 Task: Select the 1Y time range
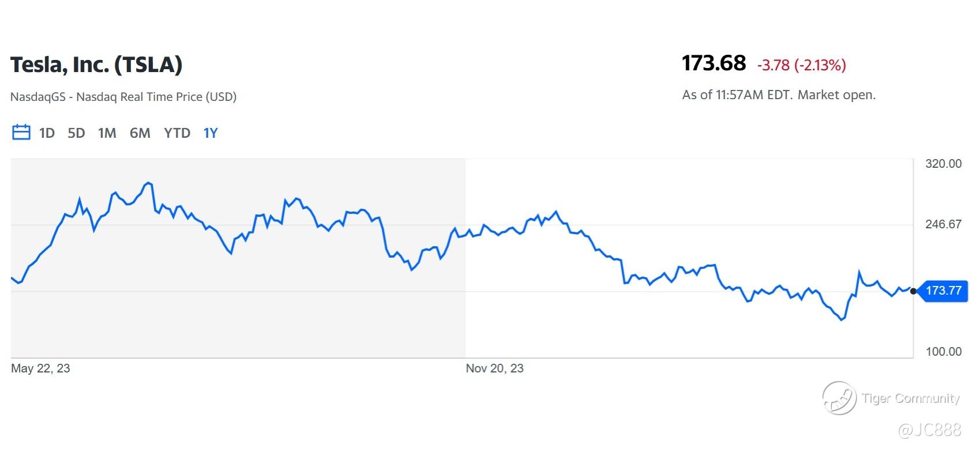coord(211,133)
